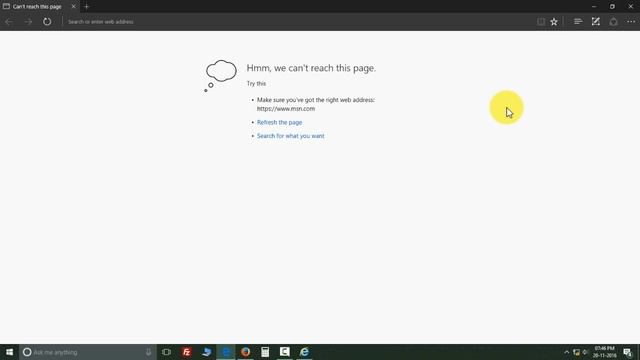The image size is (640, 360).
Task: Click the Cortana microphone icon
Action: [x=149, y=352]
